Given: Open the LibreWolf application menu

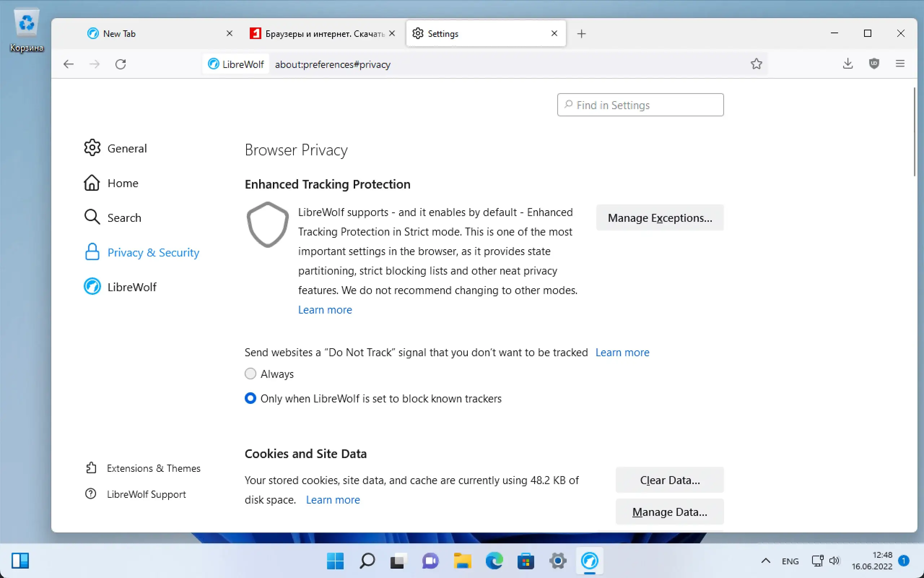Looking at the screenshot, I should [900, 64].
